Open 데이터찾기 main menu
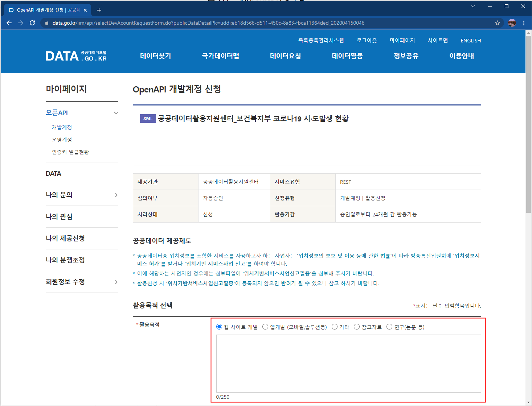 (156, 56)
